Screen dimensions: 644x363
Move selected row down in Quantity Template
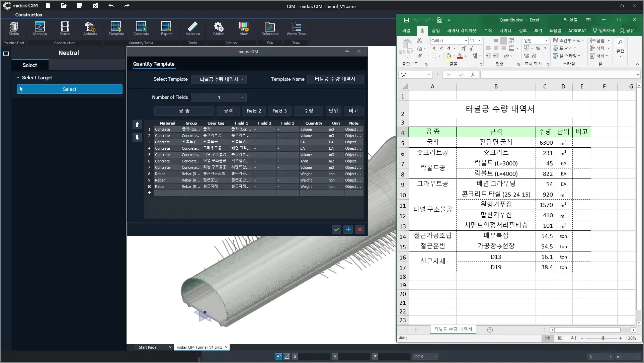tap(137, 137)
